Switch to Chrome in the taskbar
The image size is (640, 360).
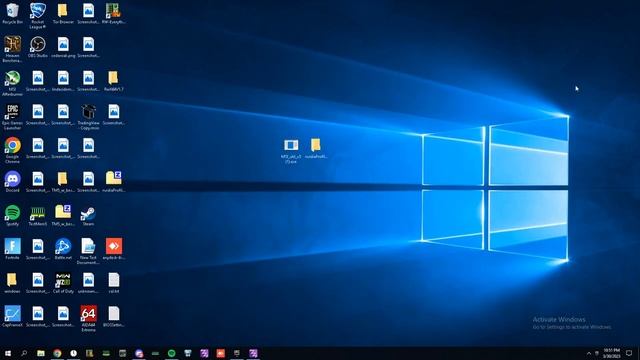click(57, 353)
